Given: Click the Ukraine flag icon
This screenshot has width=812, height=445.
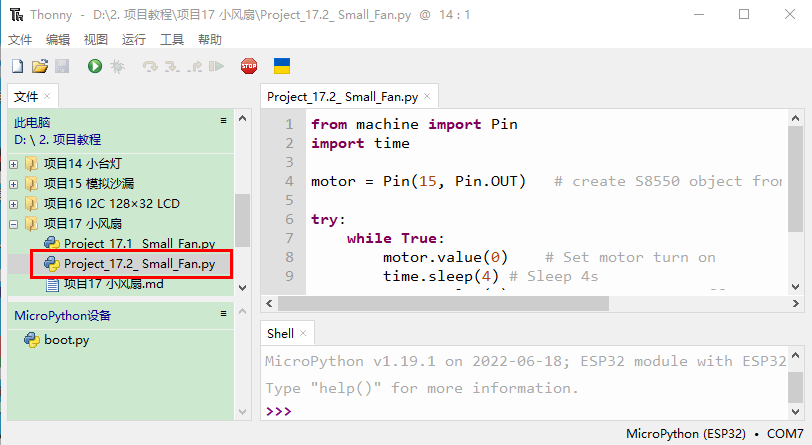Looking at the screenshot, I should tap(282, 66).
